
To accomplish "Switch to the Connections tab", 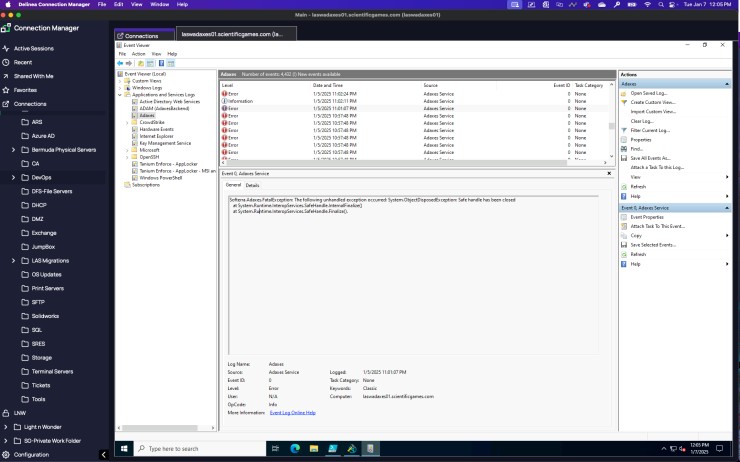I will 144,35.
